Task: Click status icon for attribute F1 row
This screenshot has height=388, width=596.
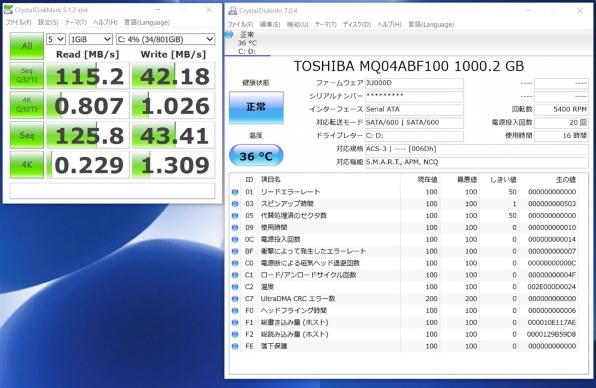Action: click(235, 323)
